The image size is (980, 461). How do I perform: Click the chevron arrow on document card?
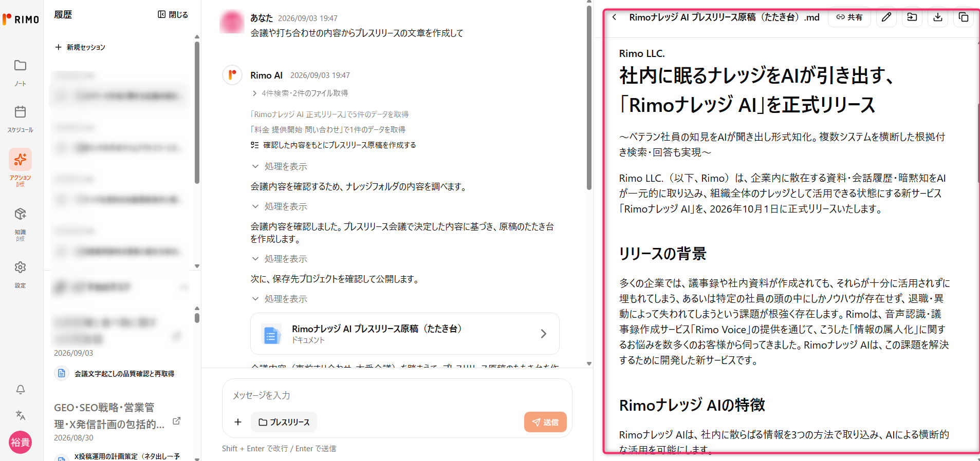543,334
